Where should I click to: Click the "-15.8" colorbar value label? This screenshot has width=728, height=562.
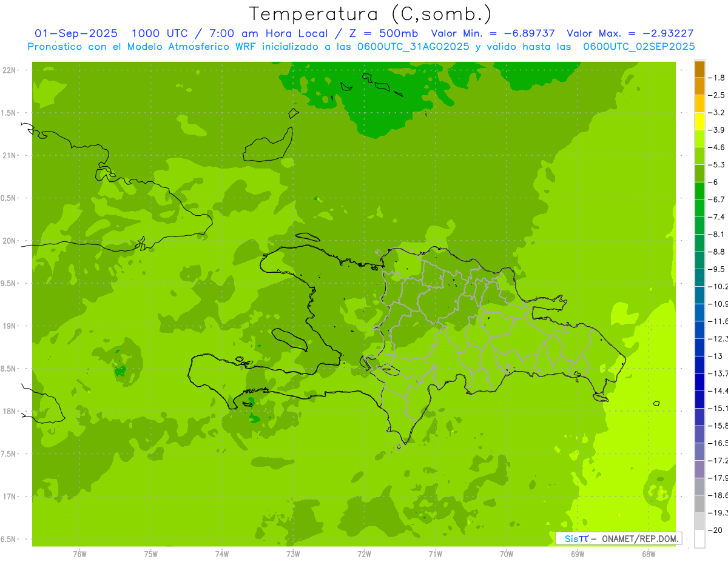pos(718,426)
